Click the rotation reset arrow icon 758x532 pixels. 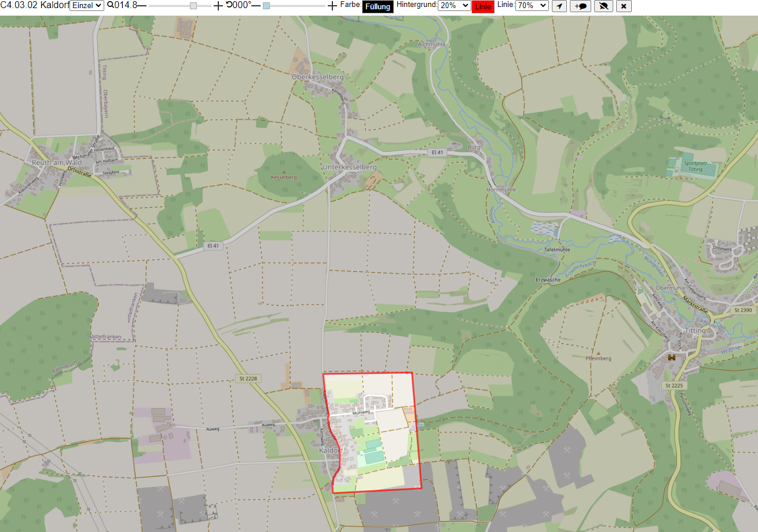pyautogui.click(x=229, y=5)
